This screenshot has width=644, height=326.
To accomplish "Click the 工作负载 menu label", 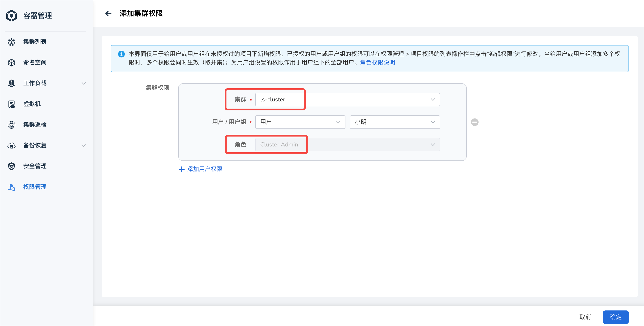I will pos(35,83).
